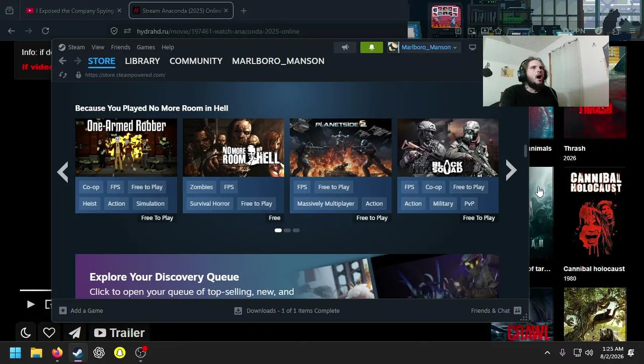Open the Steam menu
Viewport: 644px width, 364px height.
[x=76, y=47]
